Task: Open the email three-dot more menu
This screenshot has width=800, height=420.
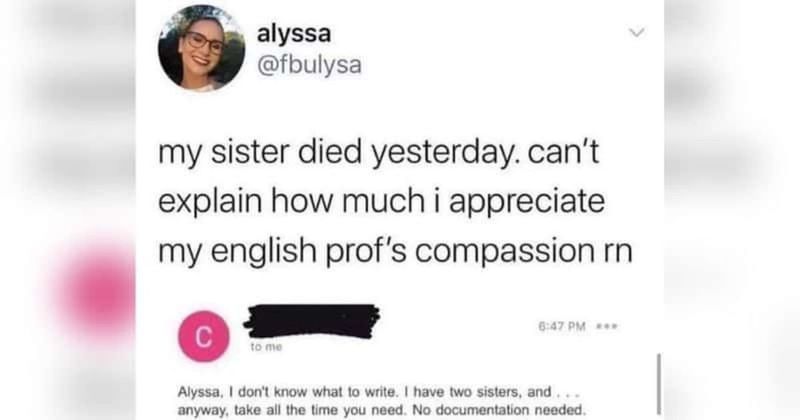Action: 608,325
